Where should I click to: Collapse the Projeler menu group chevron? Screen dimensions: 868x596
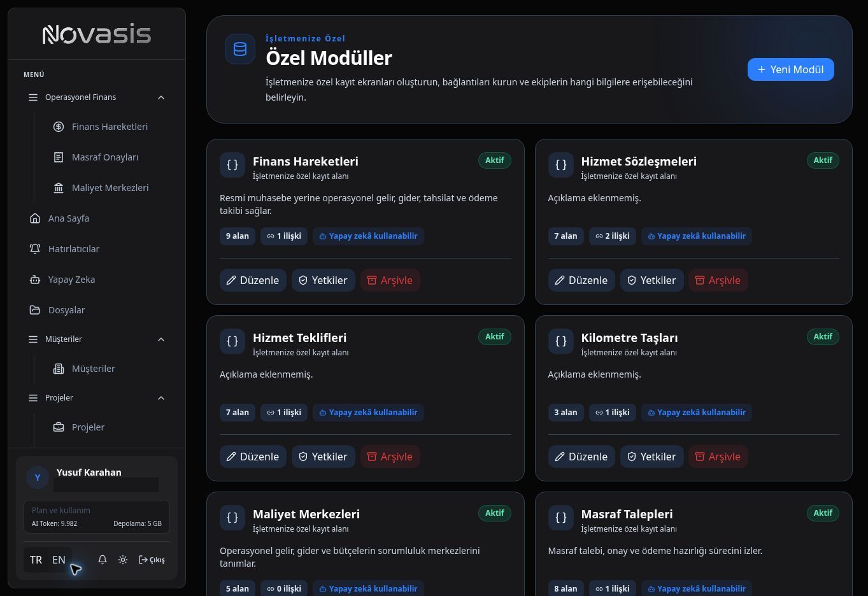point(161,398)
